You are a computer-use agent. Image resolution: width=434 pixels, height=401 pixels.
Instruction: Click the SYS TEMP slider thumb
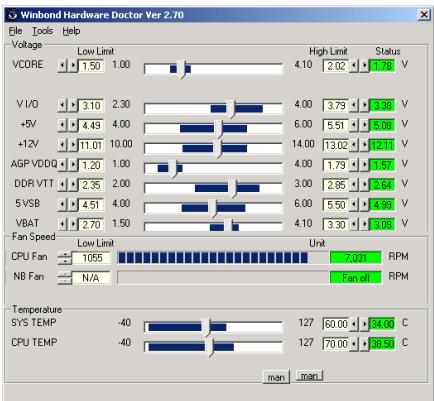pos(206,327)
